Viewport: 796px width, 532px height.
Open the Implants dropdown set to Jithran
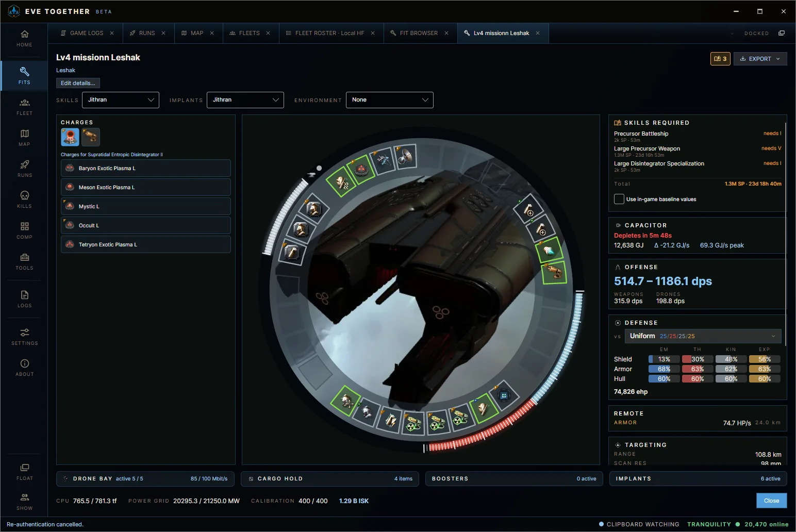(x=245, y=100)
